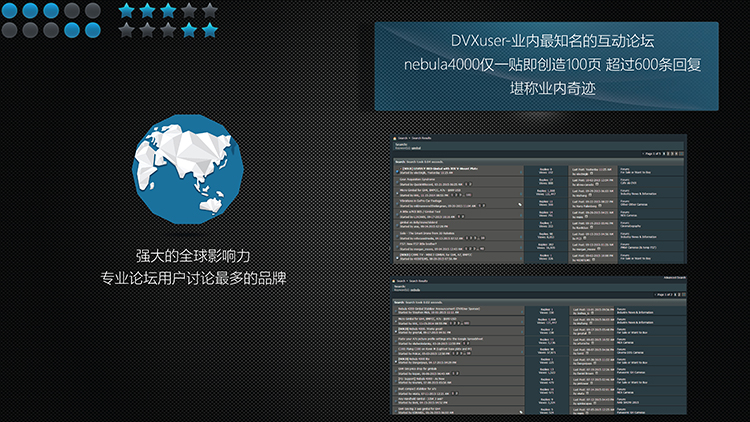The height and width of the screenshot is (422, 750).
Task: Open the upper forum search results screenshot
Action: pyautogui.click(x=539, y=199)
